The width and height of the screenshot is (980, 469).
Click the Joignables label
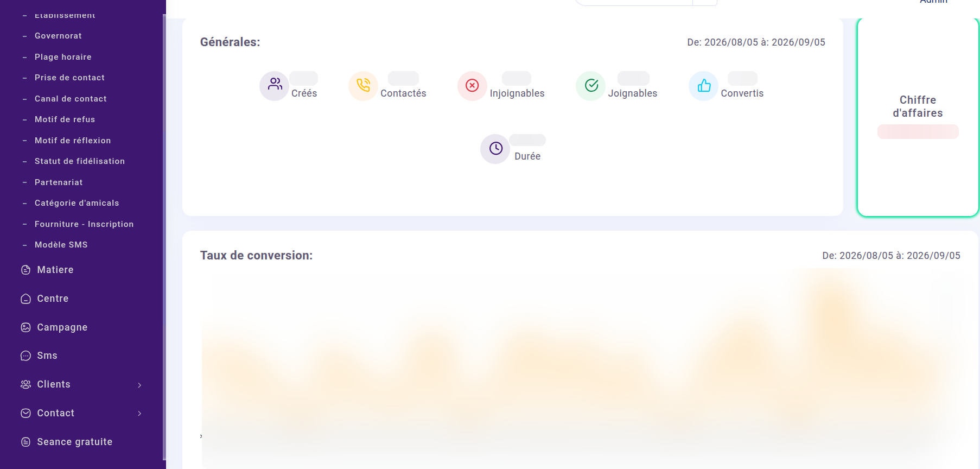(633, 93)
